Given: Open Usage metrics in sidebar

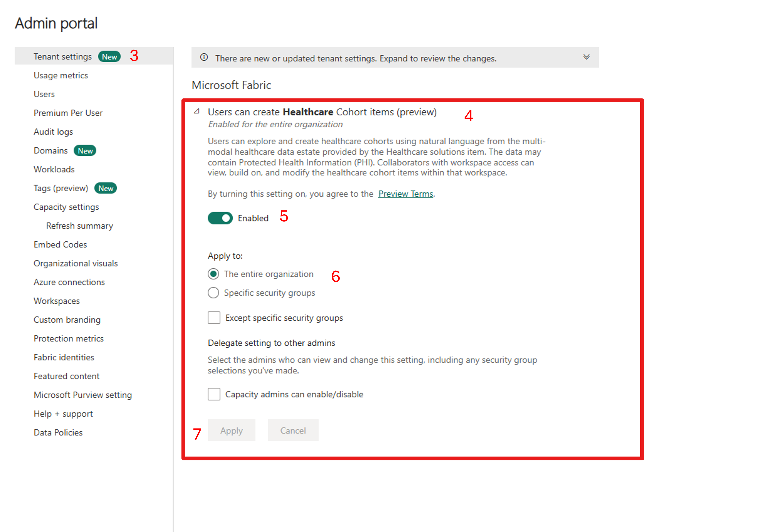Looking at the screenshot, I should 61,75.
